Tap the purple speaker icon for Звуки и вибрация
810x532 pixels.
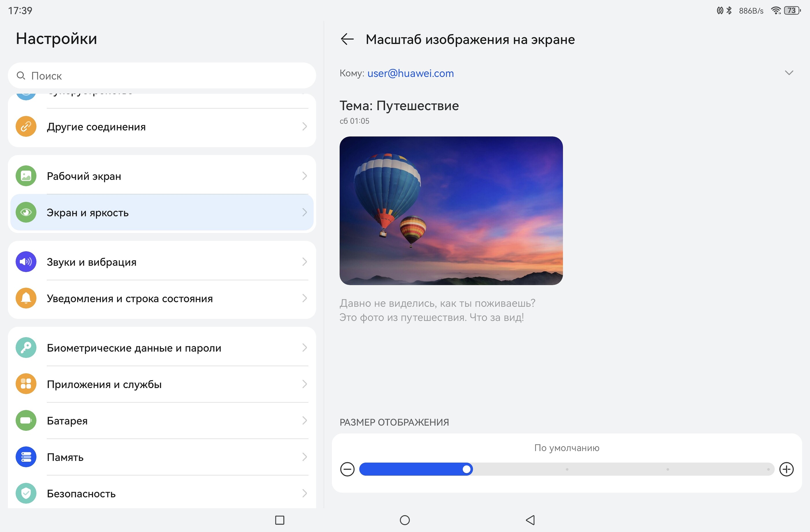pyautogui.click(x=26, y=262)
